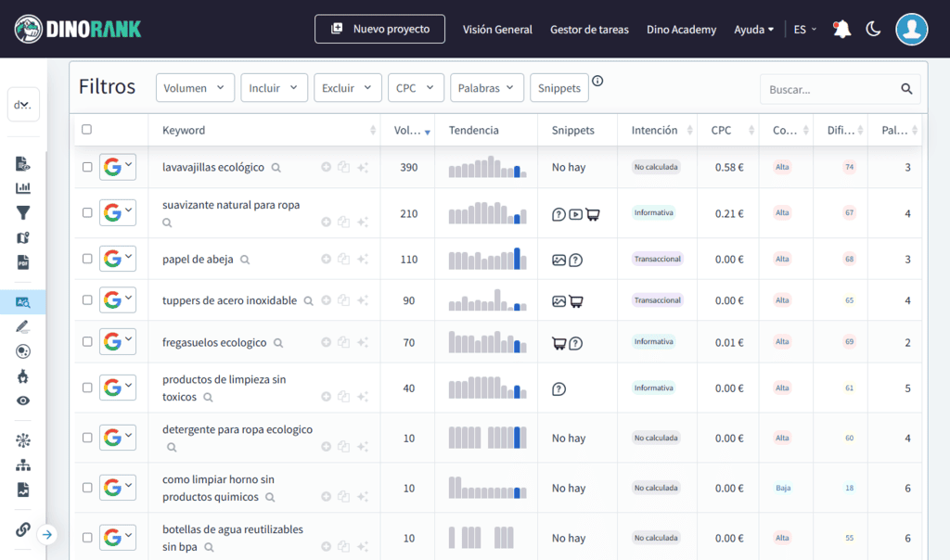Open the funnel filter sidebar icon
Image resolution: width=950 pixels, height=560 pixels.
tap(23, 212)
